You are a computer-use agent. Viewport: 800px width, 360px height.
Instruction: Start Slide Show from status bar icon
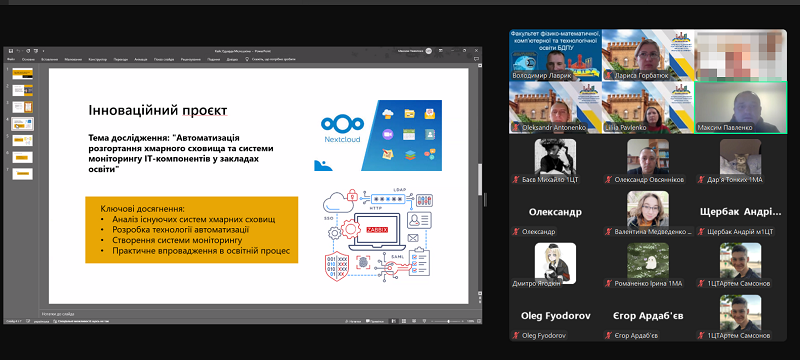click(424, 321)
